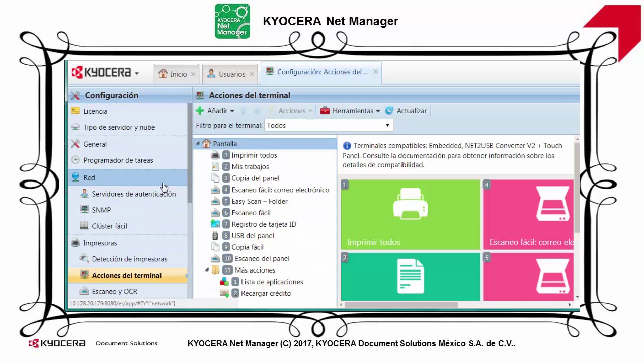The width and height of the screenshot is (644, 362).
Task: Click the Licencia card icon
Action: click(75, 111)
